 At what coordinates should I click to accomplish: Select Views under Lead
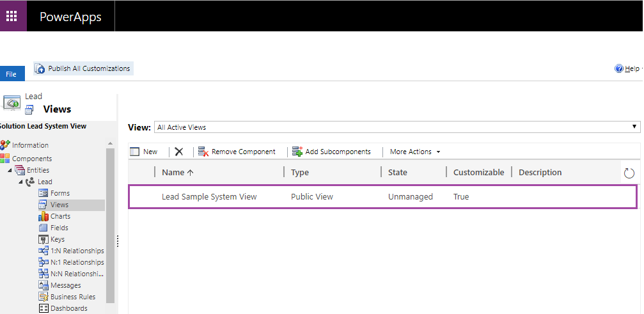59,205
